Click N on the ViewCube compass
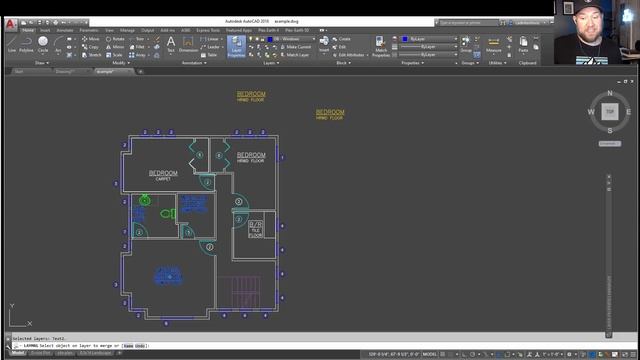This screenshot has height=360, width=640. coord(610,93)
